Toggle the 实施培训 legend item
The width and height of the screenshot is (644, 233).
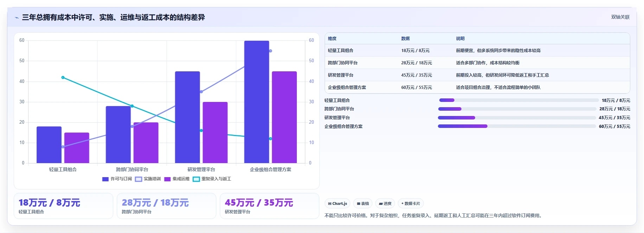pyautogui.click(x=148, y=179)
